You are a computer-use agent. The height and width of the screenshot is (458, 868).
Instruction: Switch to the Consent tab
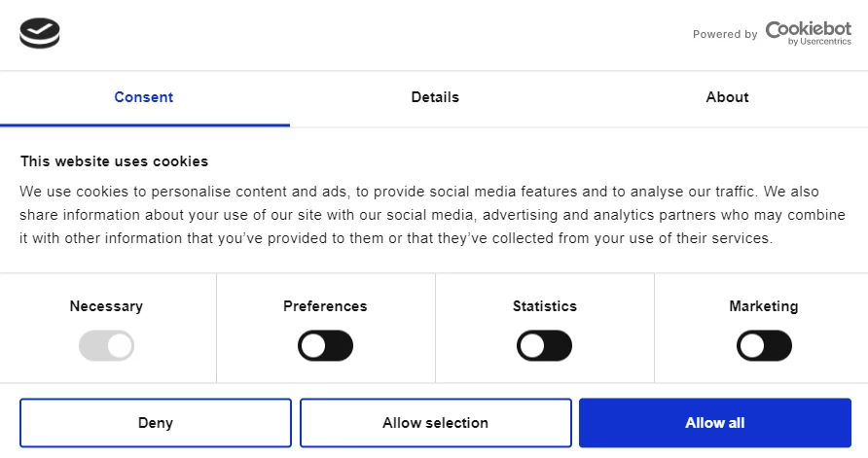coord(144,97)
